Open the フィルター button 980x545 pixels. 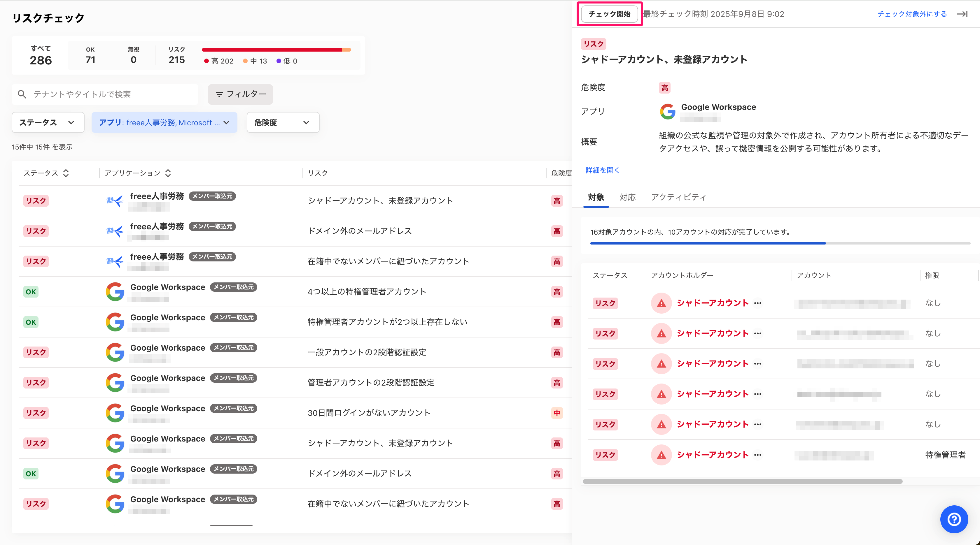point(240,94)
